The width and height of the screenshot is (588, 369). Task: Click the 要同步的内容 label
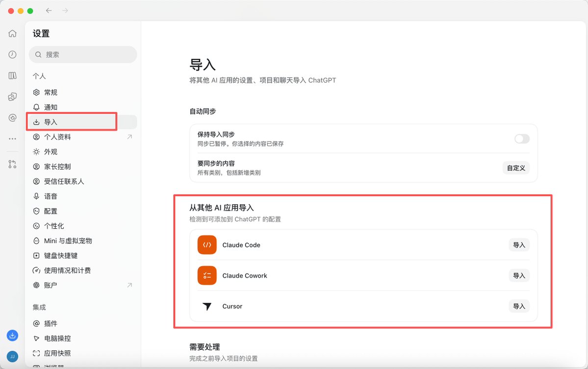coord(216,163)
